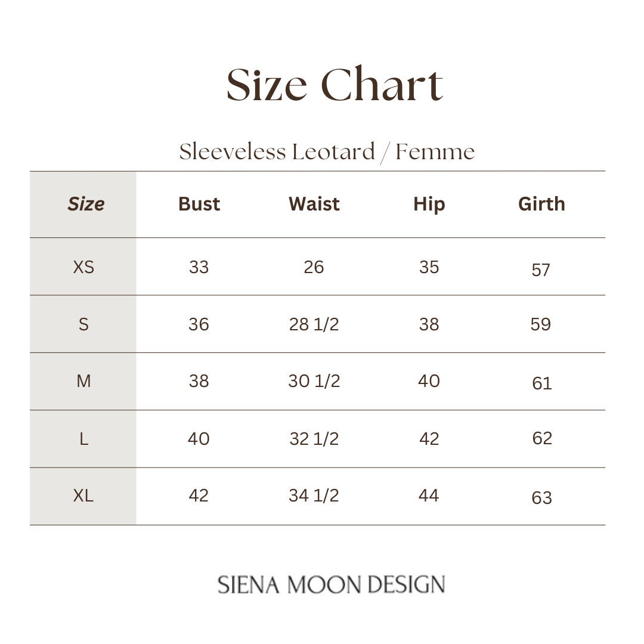Click the M size row label
The height and width of the screenshot is (644, 644).
pyautogui.click(x=84, y=381)
